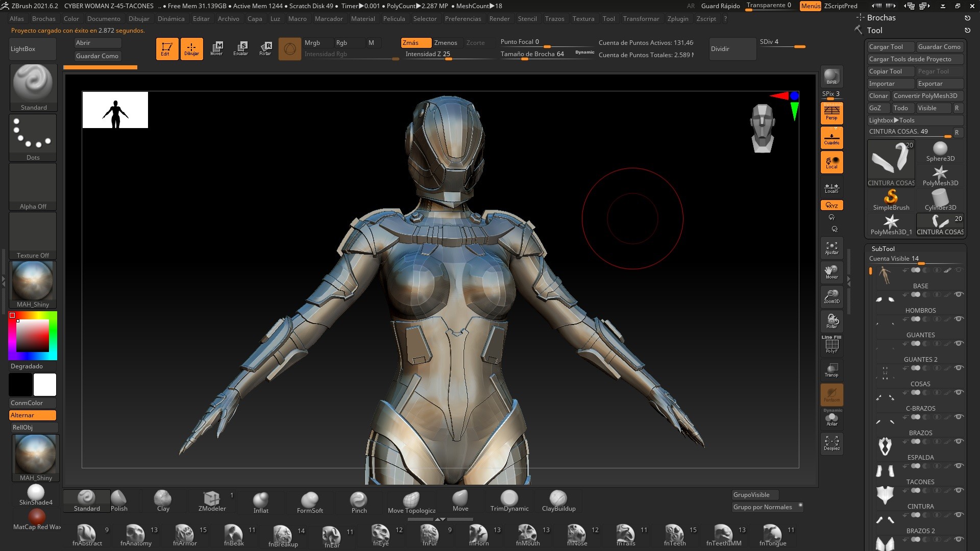Select the ClayBuildup brush
The image size is (980, 551).
click(558, 500)
